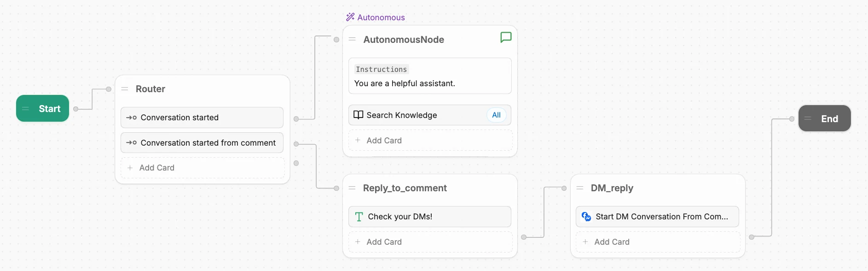Add a card to the AutonomousNode
Image resolution: width=868 pixels, height=271 pixels.
coord(430,140)
